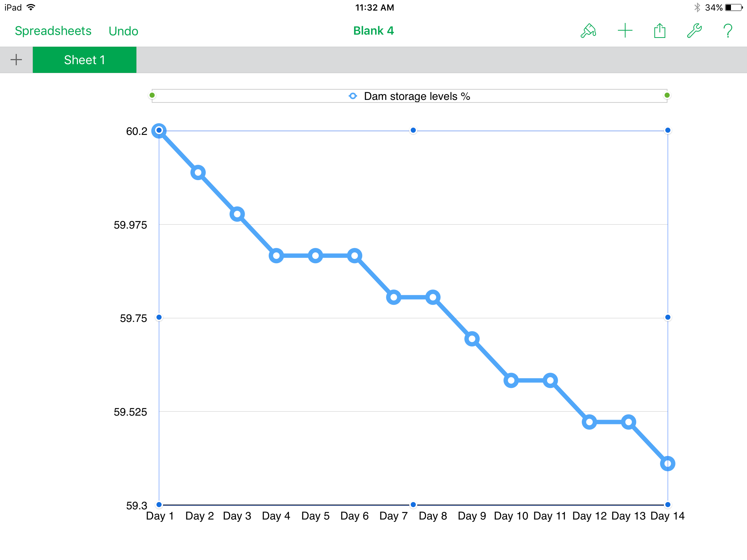Tap the Insert plus icon in toolbar

(625, 31)
